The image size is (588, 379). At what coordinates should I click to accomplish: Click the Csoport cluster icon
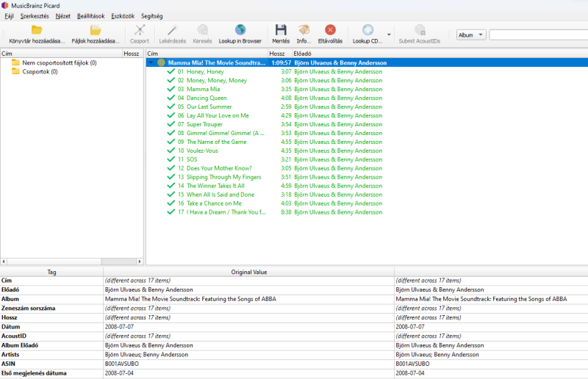pos(140,30)
